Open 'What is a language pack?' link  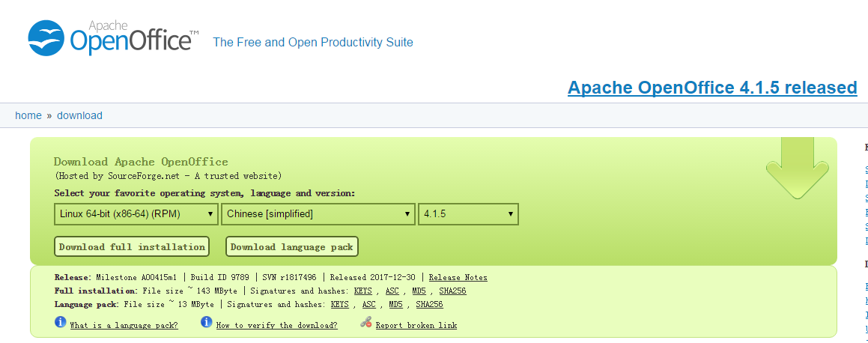point(124,325)
